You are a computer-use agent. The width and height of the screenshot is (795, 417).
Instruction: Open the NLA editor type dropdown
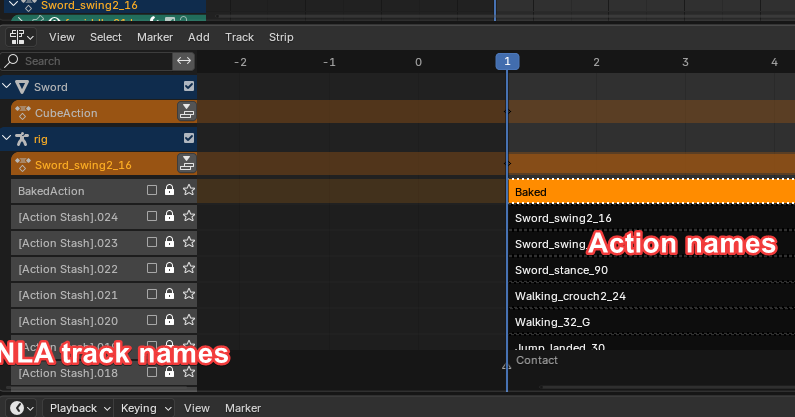click(x=21, y=37)
